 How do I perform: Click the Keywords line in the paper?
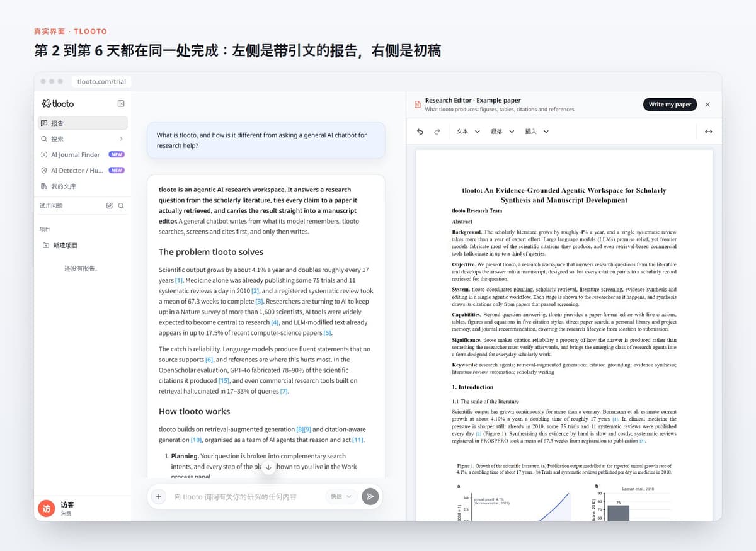[564, 368]
